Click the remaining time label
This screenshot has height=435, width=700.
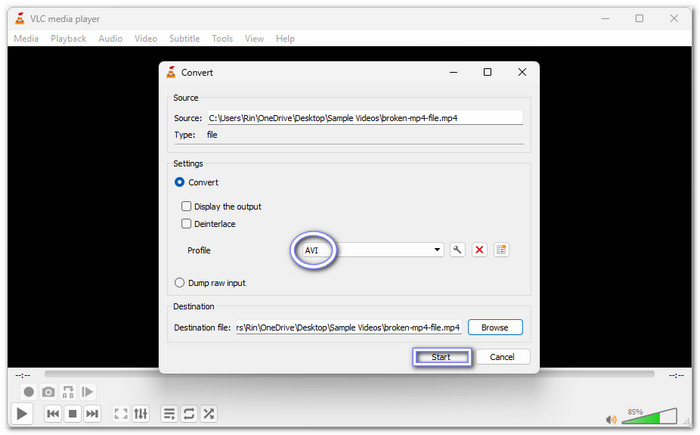(x=676, y=376)
